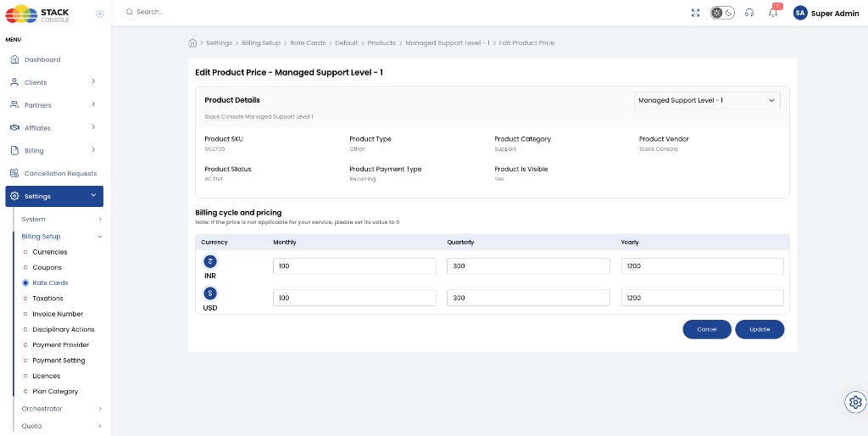The width and height of the screenshot is (868, 436).
Task: Go to Default breadcrumb link
Action: click(x=347, y=42)
